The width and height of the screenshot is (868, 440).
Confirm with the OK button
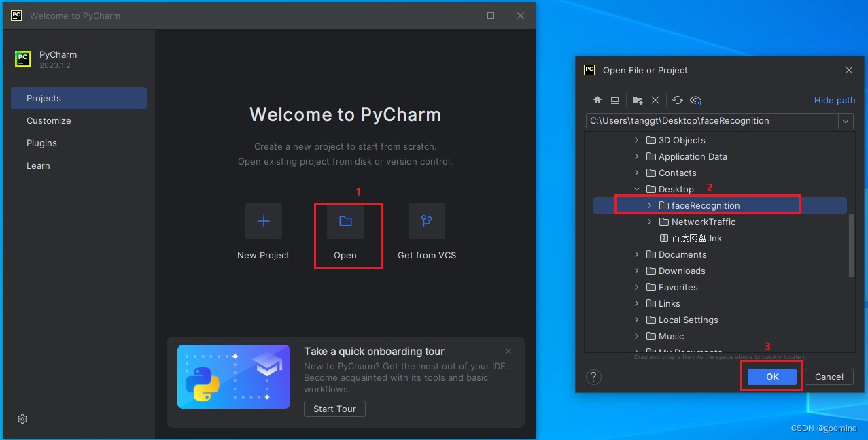point(772,377)
